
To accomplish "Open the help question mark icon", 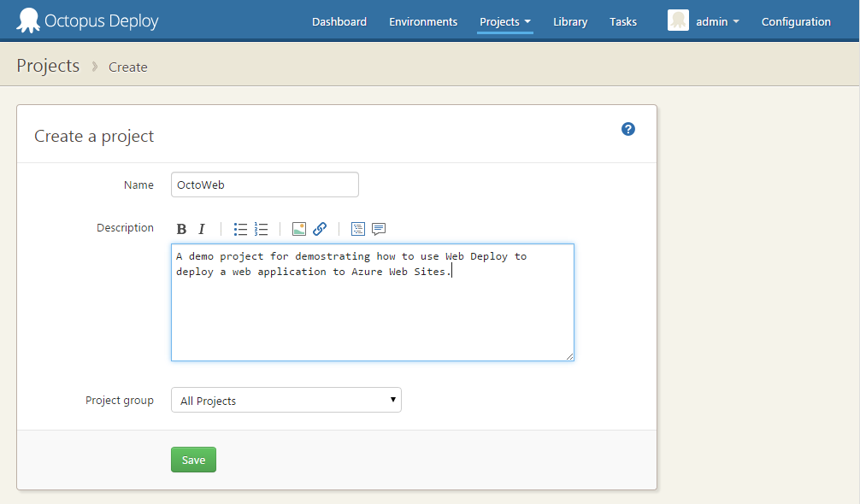I will point(628,129).
